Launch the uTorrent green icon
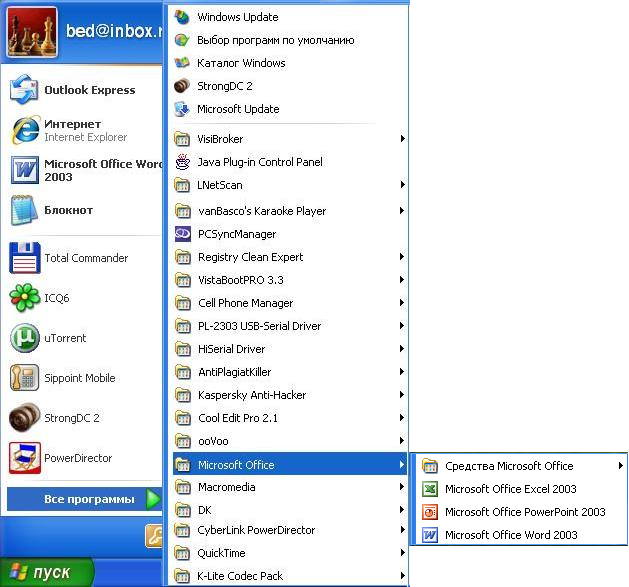The height and width of the screenshot is (587, 629). pyautogui.click(x=25, y=338)
